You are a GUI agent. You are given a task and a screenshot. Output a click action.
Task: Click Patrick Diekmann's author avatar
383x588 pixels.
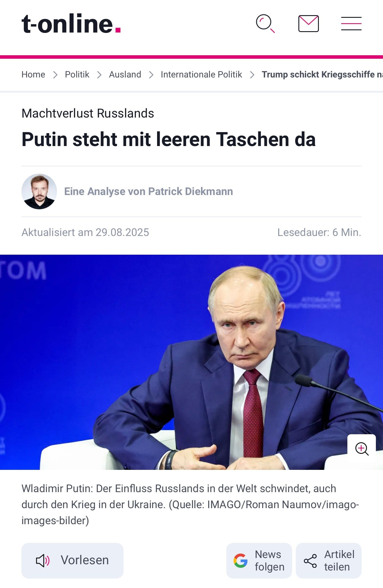pos(39,191)
